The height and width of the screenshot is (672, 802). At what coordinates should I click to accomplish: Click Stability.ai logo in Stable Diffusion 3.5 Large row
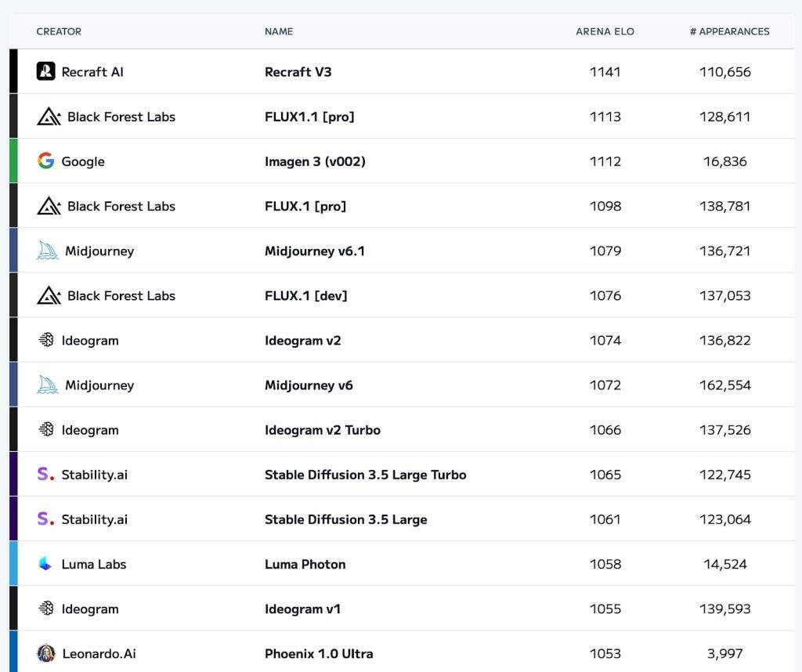click(x=45, y=519)
